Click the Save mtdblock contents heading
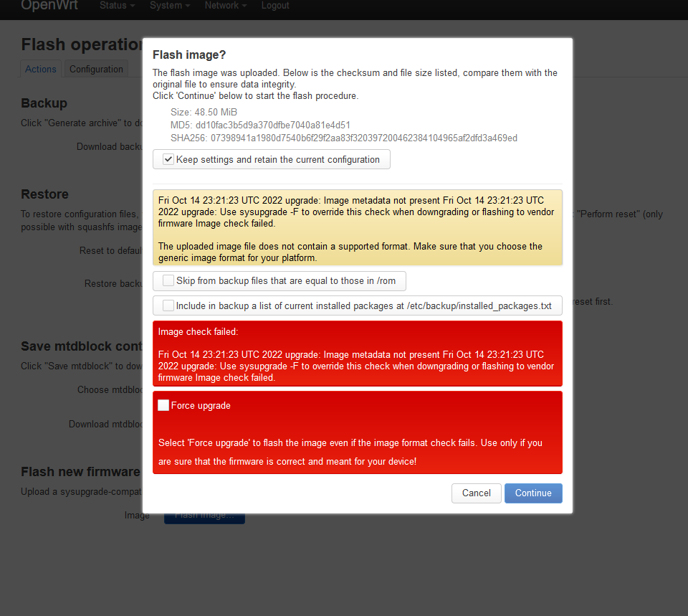 [82, 346]
